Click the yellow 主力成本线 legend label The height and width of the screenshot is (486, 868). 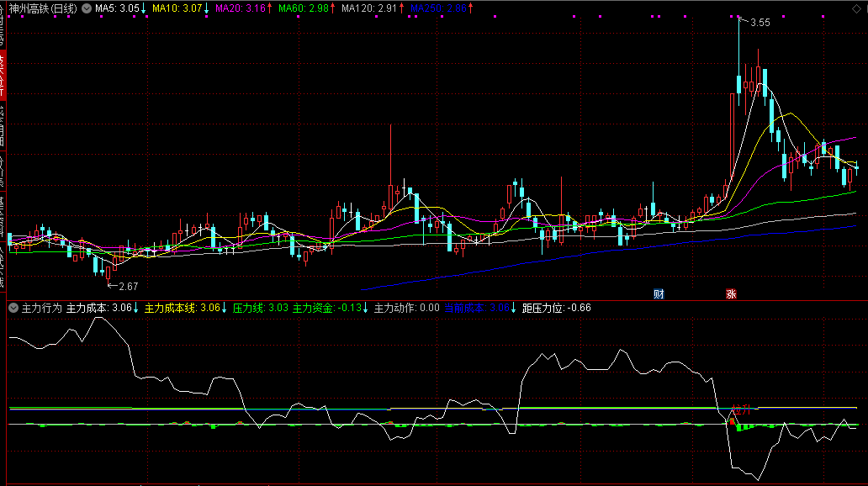(x=182, y=308)
